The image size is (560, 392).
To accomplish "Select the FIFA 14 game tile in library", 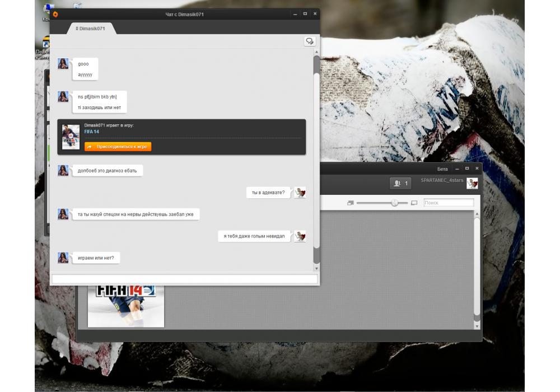I will tap(125, 305).
